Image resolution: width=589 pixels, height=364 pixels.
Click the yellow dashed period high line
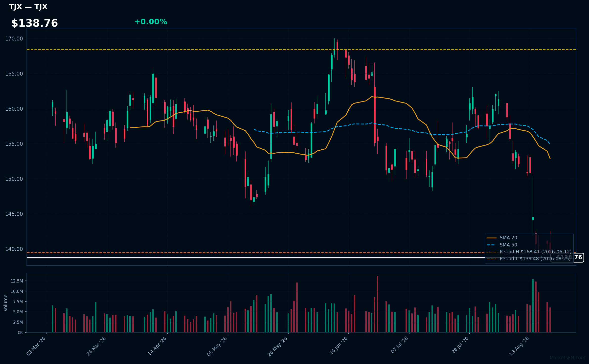301,50
